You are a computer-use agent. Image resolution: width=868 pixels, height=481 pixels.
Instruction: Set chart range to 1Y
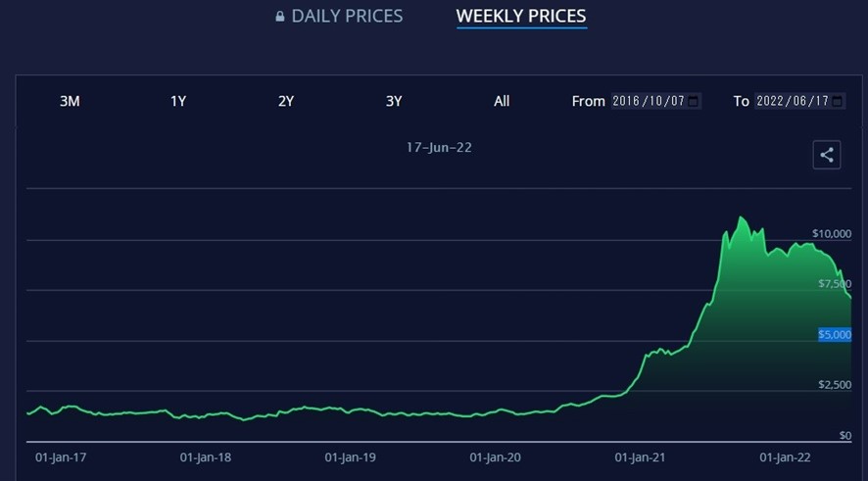click(178, 101)
